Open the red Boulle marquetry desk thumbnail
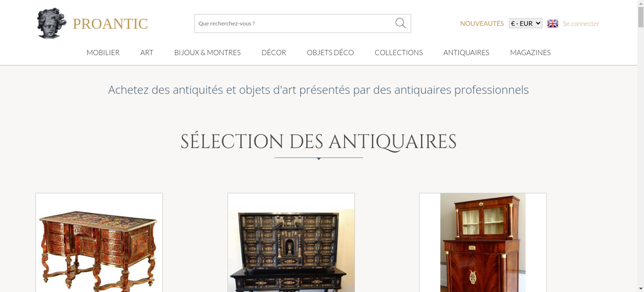The height and width of the screenshot is (292, 644). coord(99,242)
